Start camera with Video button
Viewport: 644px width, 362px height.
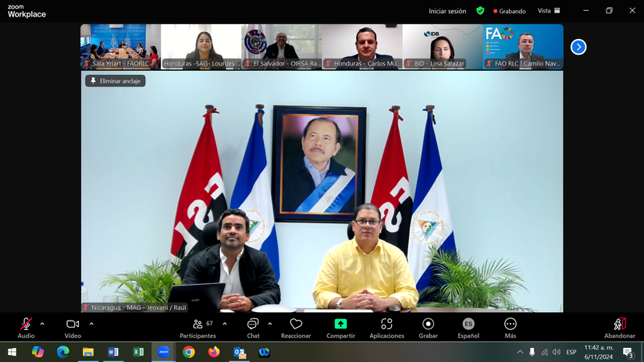73,328
